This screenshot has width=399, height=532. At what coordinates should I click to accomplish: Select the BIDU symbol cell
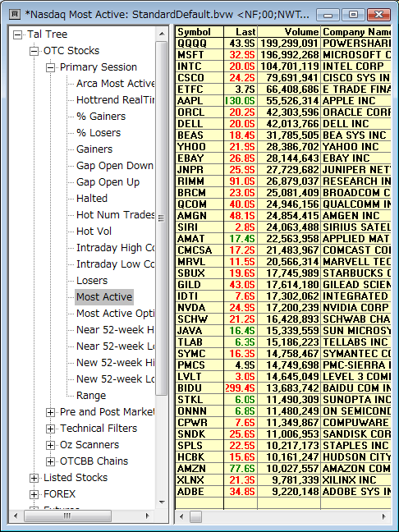pyautogui.click(x=199, y=388)
